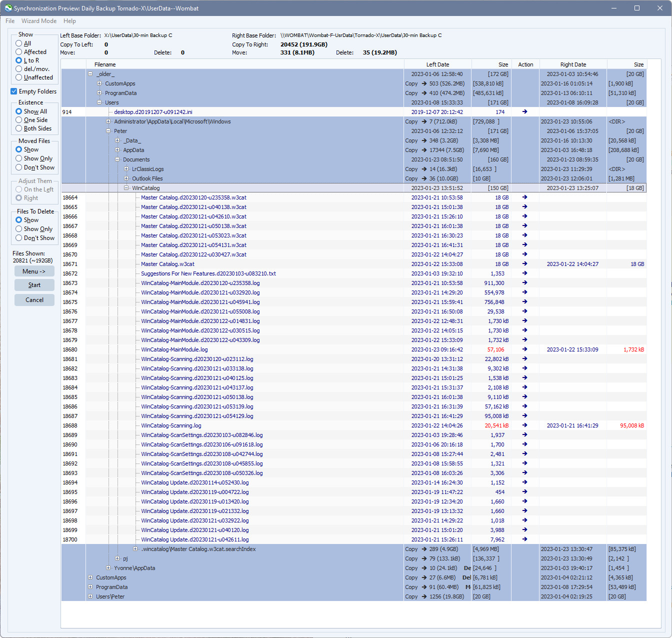Collapse the WinCatalog folder node

tap(126, 188)
